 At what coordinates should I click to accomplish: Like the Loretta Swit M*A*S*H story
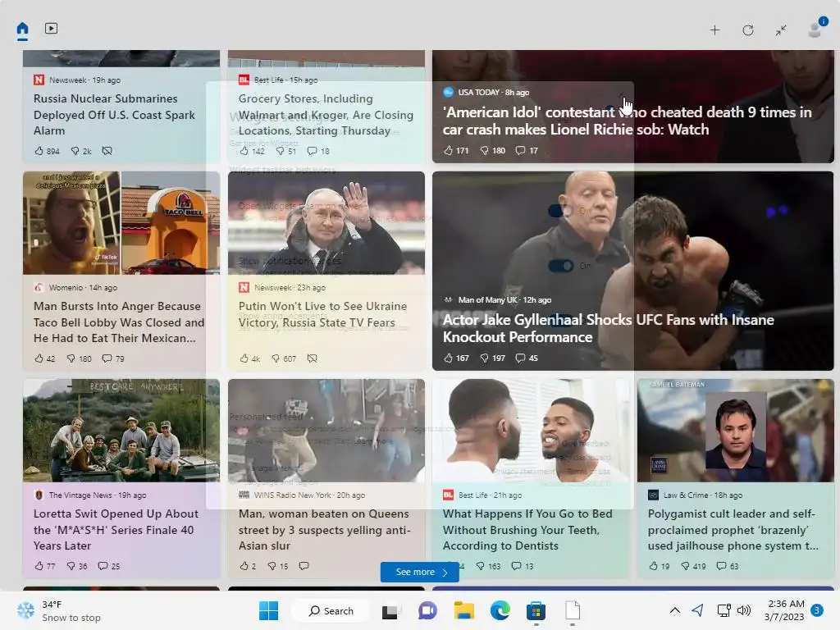[44, 566]
